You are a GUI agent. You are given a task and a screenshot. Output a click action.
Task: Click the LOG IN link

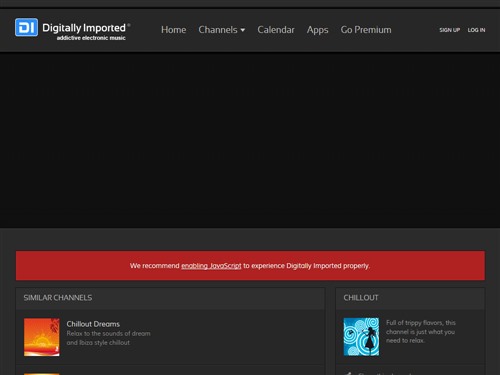click(476, 30)
